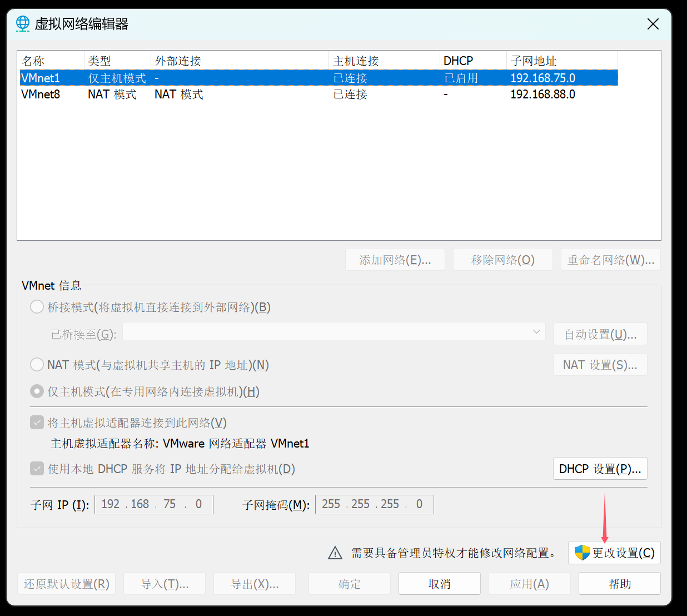Select the NAT 模式 radio button
This screenshot has width=687, height=616.
click(37, 365)
